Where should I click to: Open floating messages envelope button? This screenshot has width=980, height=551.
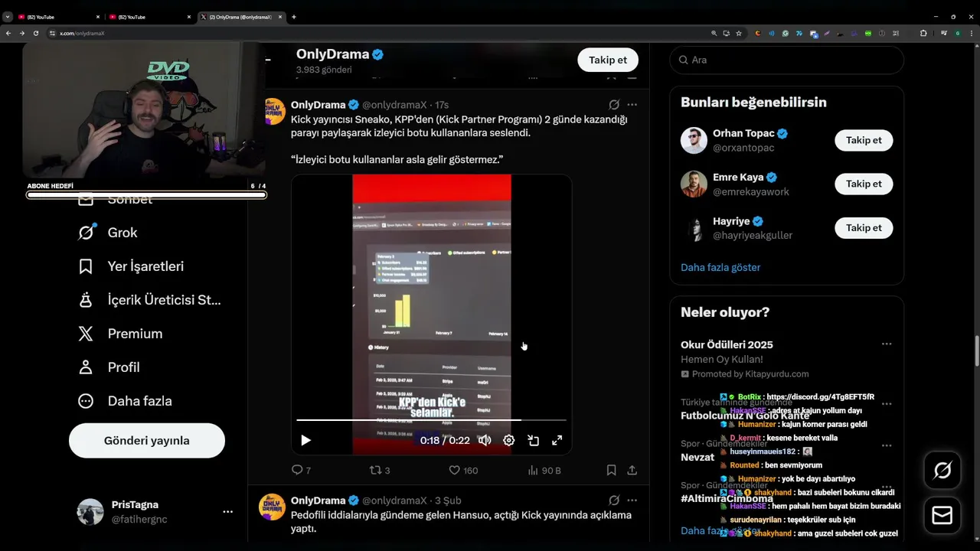pos(942,515)
